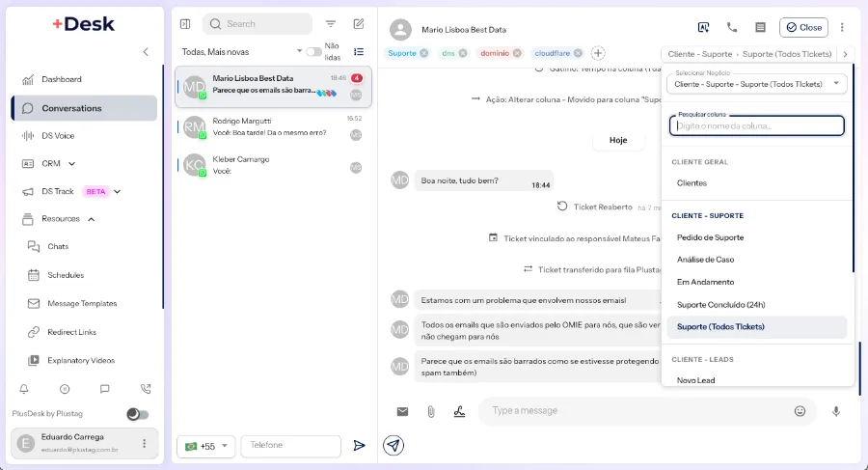This screenshot has width=868, height=470.
Task: Open the attach file paperclip icon
Action: click(431, 411)
